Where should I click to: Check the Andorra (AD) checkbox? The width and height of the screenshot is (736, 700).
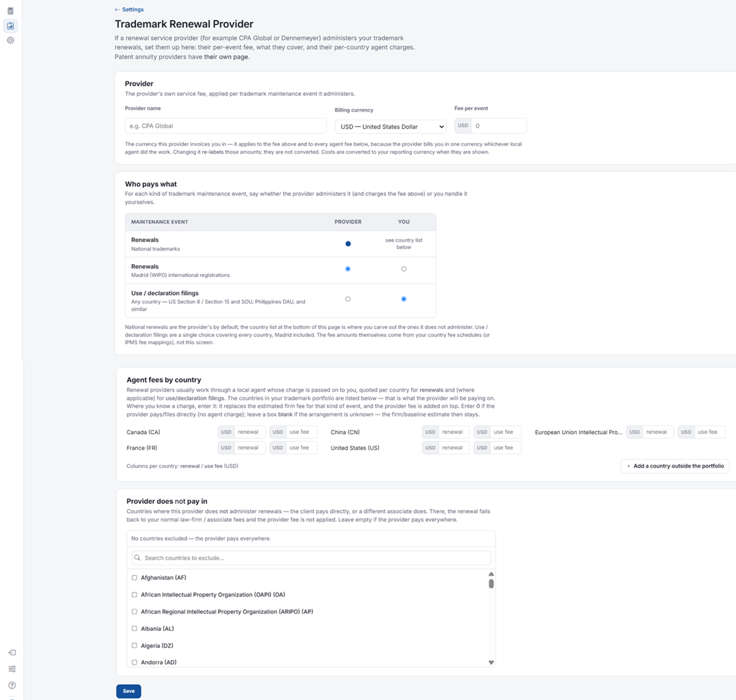[134, 663]
